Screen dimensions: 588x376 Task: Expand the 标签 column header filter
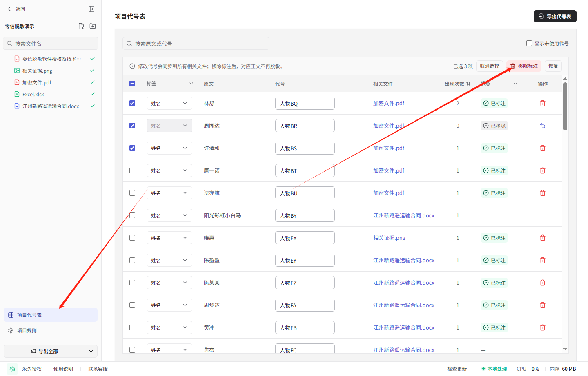click(191, 84)
